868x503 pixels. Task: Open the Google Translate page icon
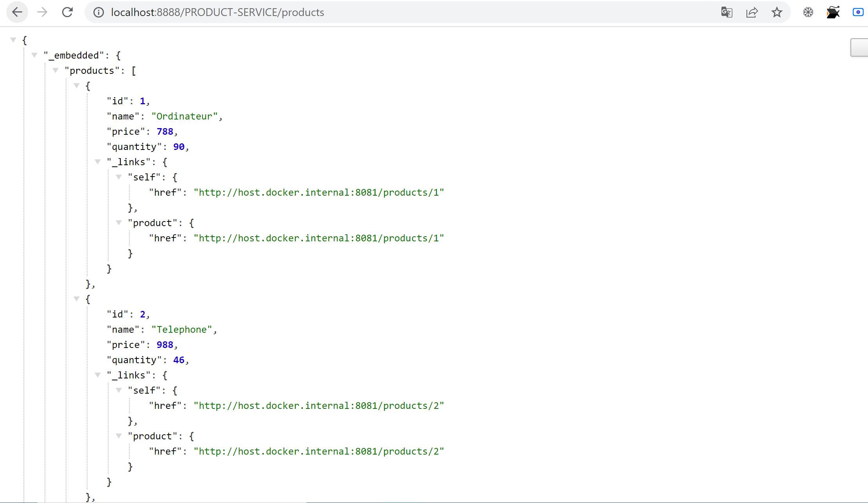point(727,12)
